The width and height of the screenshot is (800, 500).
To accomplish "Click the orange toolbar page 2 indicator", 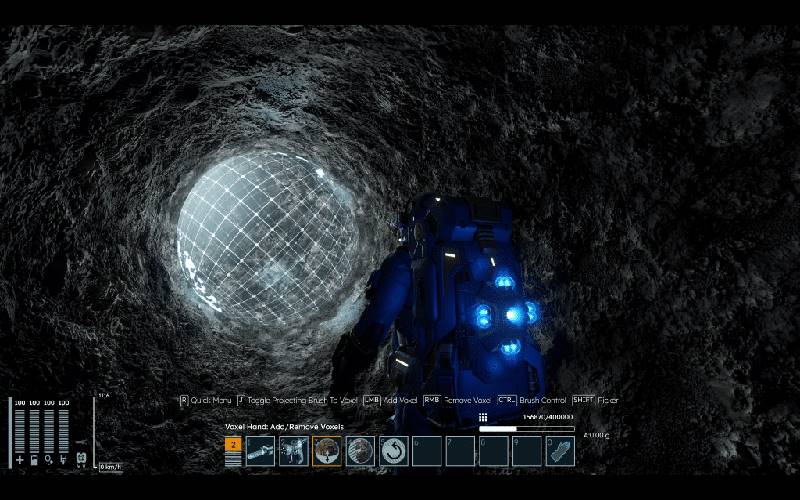I will (233, 445).
